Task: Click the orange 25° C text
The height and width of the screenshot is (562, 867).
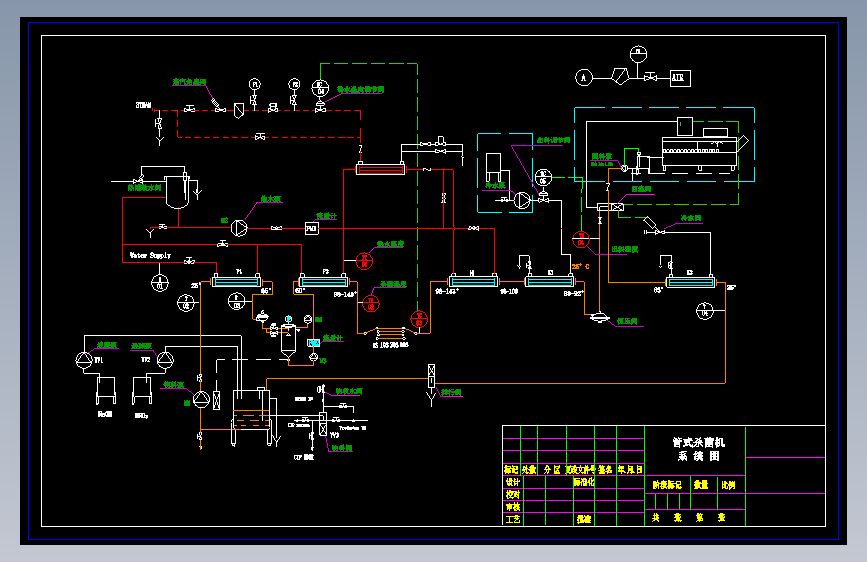Action: click(580, 267)
